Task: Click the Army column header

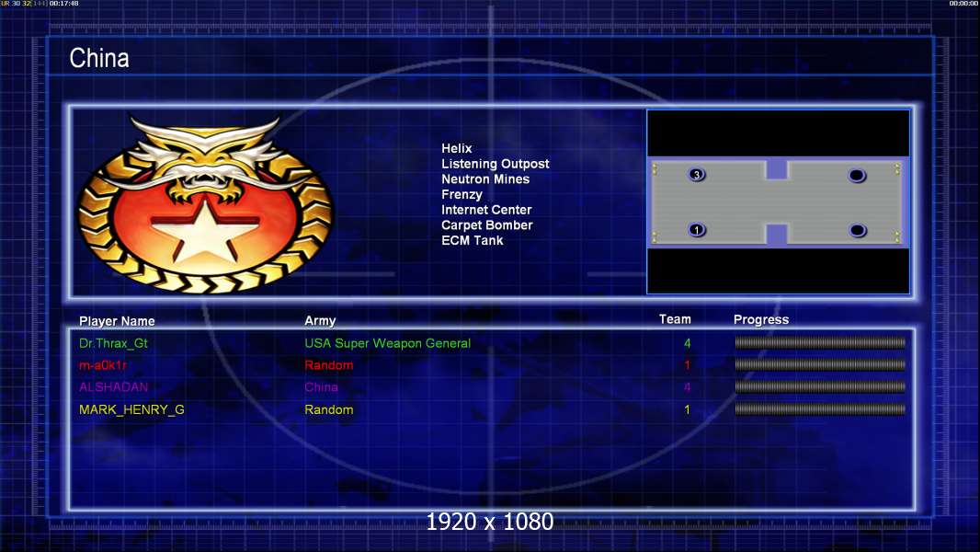Action: point(320,321)
